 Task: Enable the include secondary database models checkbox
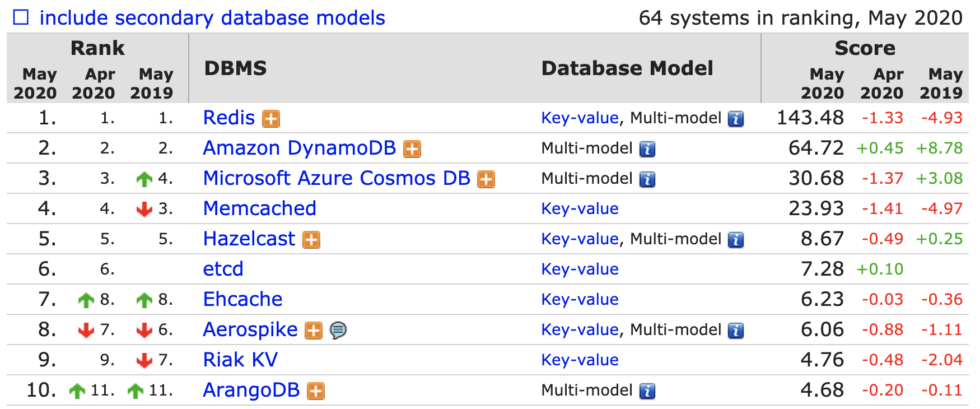[x=21, y=18]
